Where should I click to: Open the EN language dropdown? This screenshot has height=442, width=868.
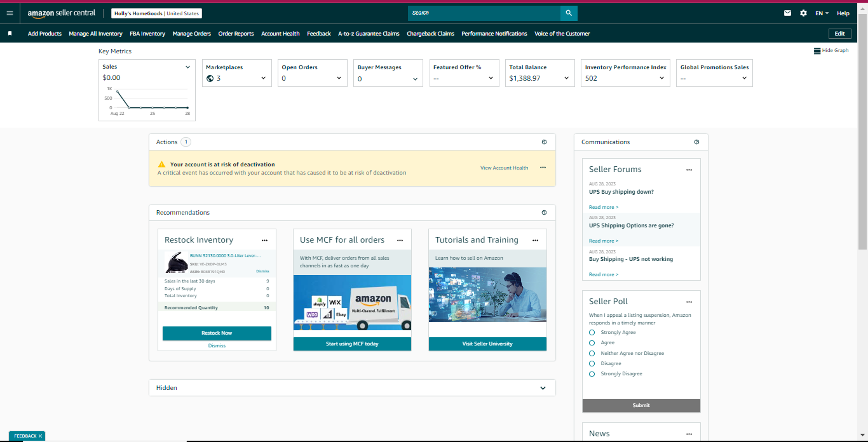coord(822,13)
